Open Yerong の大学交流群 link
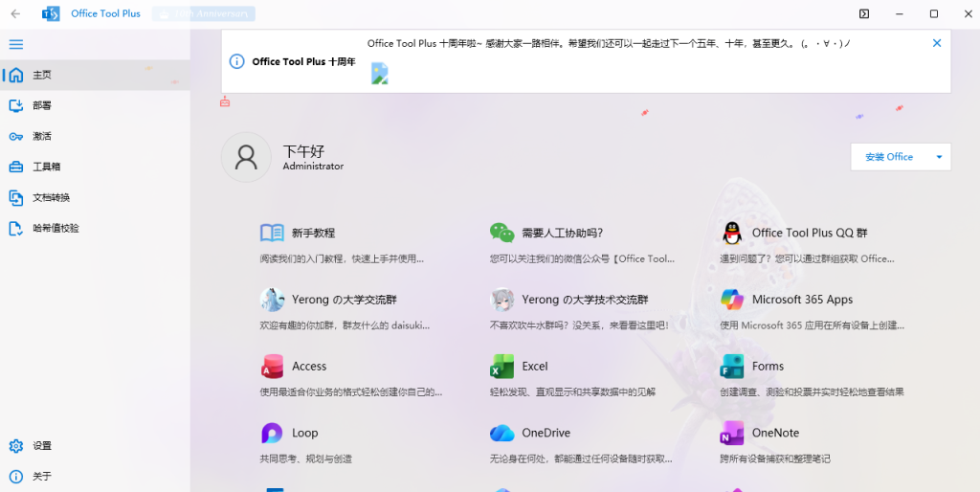 (345, 300)
